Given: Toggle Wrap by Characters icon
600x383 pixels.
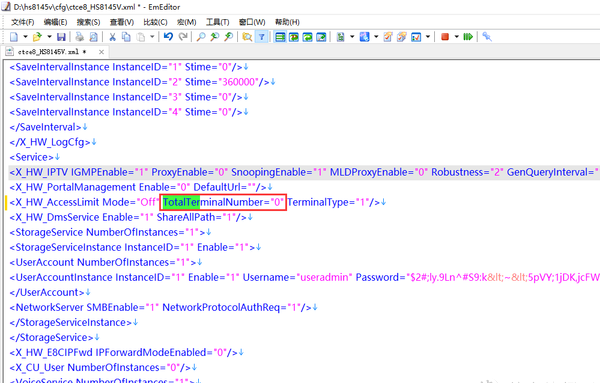Looking at the screenshot, I should 294,37.
